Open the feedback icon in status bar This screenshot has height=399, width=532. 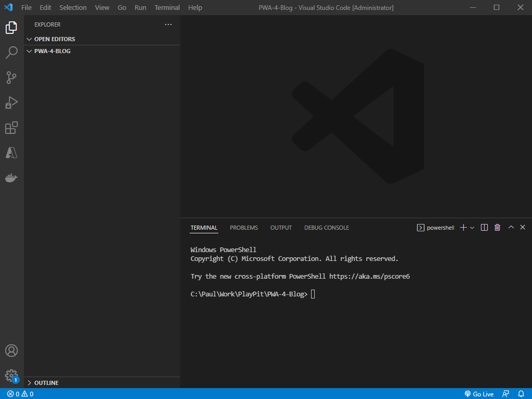(505, 394)
